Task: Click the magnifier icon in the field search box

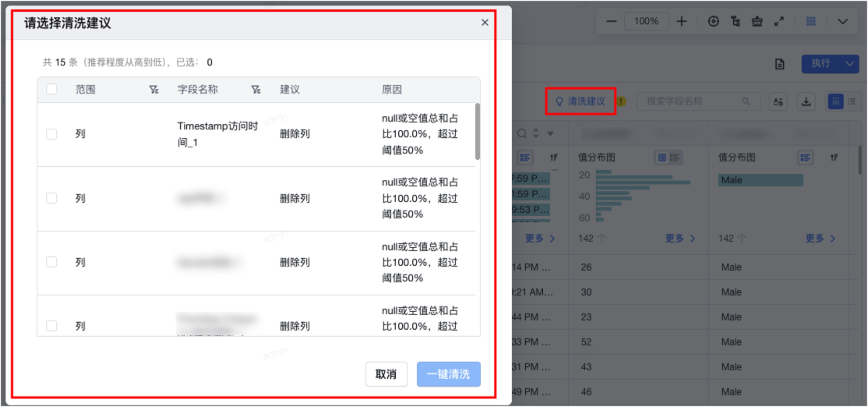Action: pos(746,101)
